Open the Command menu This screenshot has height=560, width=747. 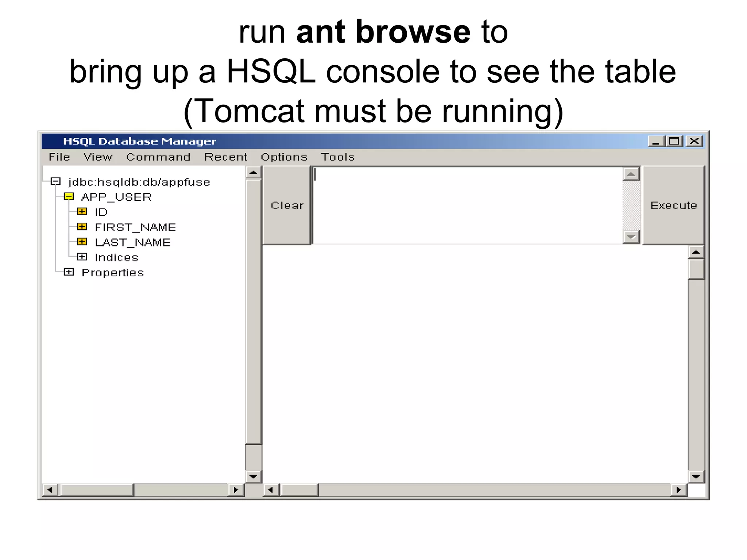(158, 157)
